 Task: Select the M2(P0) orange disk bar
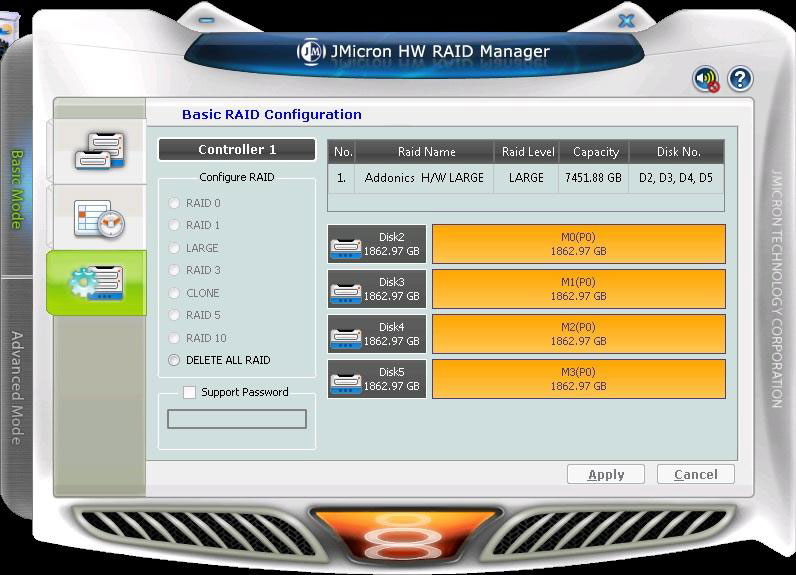click(x=579, y=334)
